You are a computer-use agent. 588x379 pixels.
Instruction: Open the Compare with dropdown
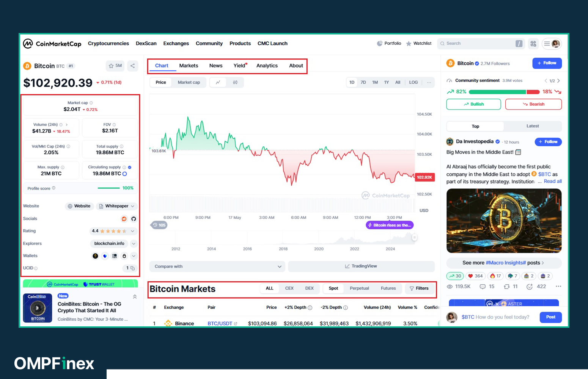[217, 266]
